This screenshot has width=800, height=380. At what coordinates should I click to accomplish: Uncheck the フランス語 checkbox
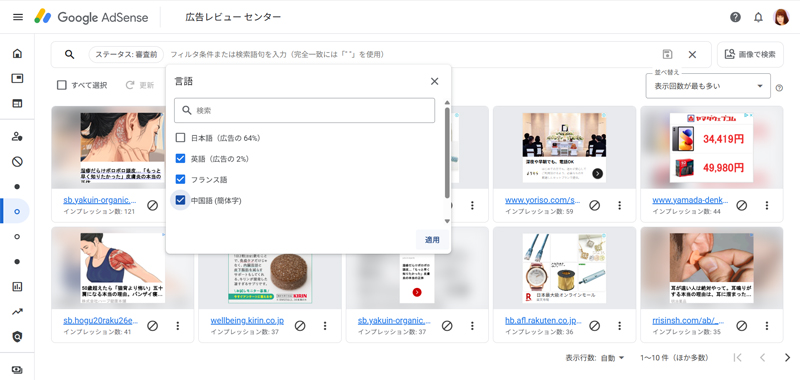click(180, 180)
